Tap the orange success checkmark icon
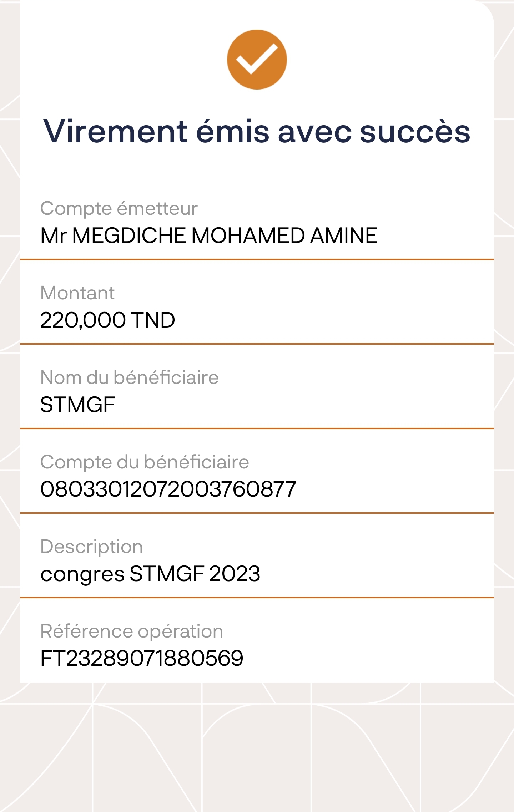This screenshot has height=812, width=514. tap(257, 60)
